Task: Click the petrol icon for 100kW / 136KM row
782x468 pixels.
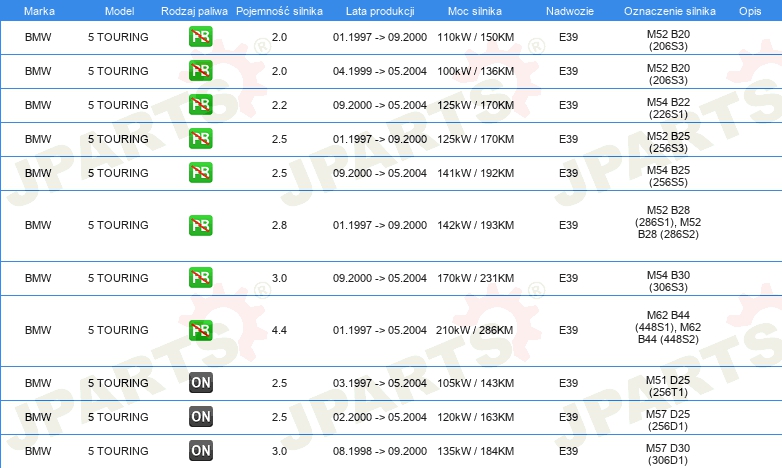Action: 200,71
